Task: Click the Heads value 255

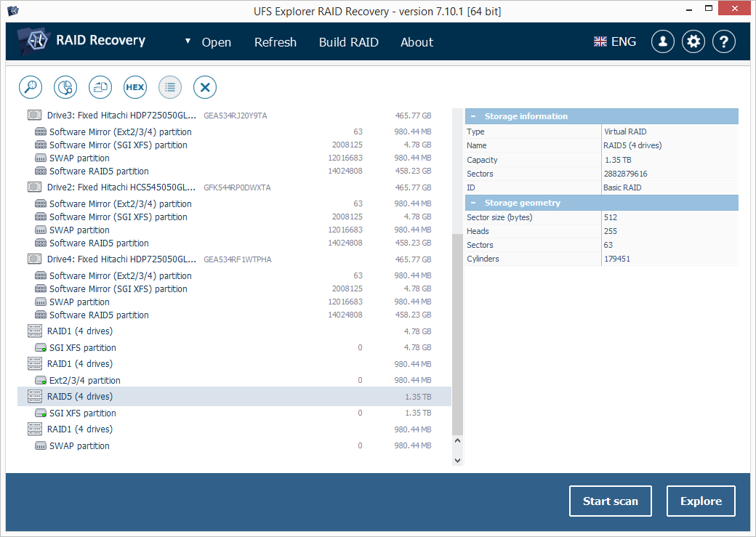Action: [x=611, y=231]
